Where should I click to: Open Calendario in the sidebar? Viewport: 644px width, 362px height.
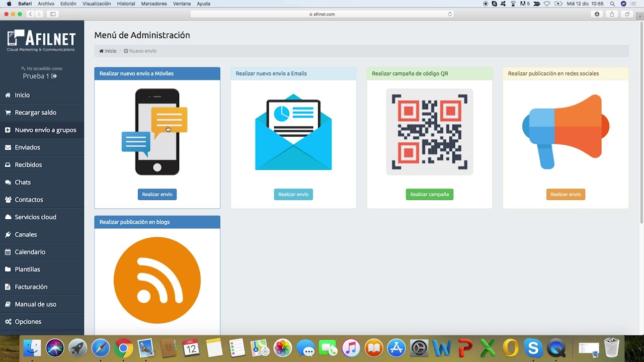click(x=42, y=252)
